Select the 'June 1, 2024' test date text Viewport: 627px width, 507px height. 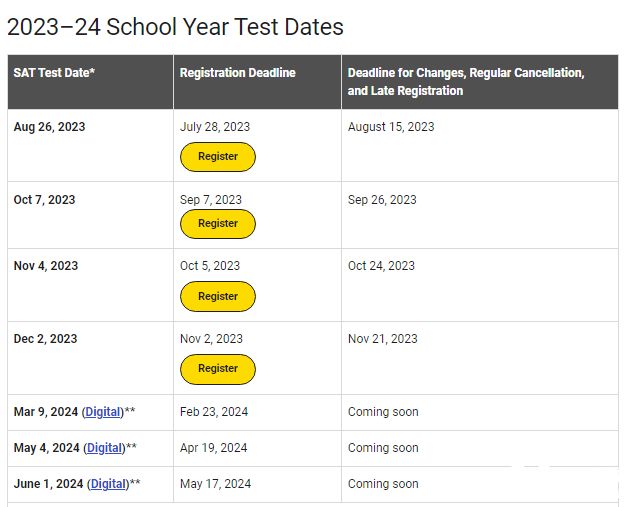tap(48, 484)
